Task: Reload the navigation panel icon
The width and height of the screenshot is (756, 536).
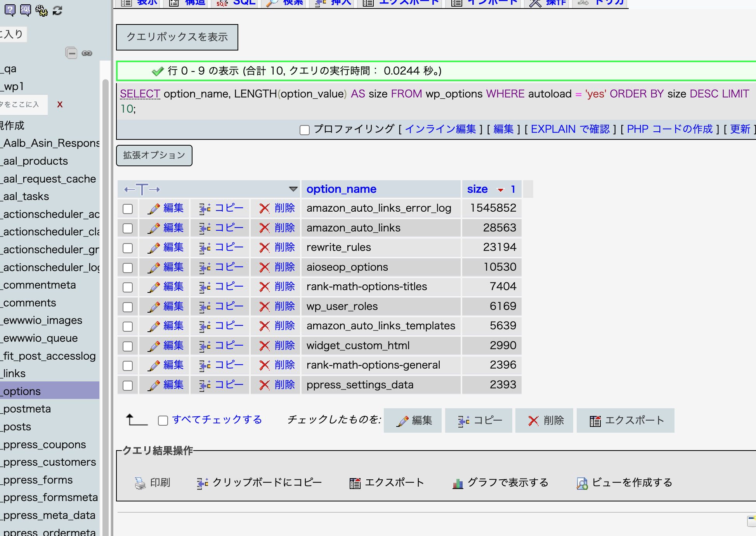Action: [x=57, y=10]
